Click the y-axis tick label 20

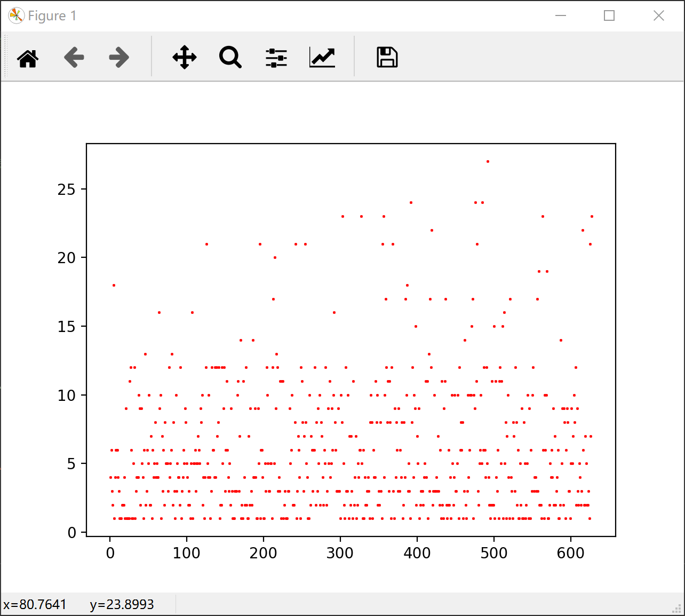[66, 258]
